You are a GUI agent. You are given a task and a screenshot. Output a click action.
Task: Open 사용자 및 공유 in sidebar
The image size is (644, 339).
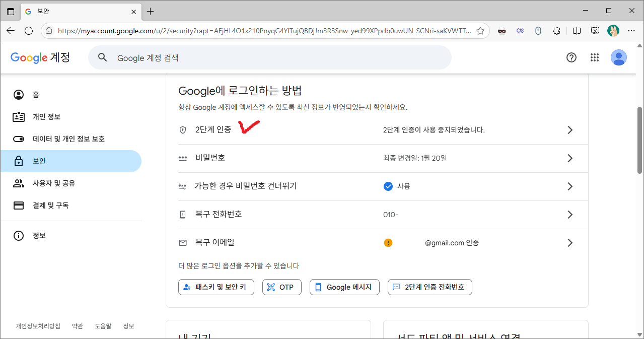pyautogui.click(x=70, y=183)
